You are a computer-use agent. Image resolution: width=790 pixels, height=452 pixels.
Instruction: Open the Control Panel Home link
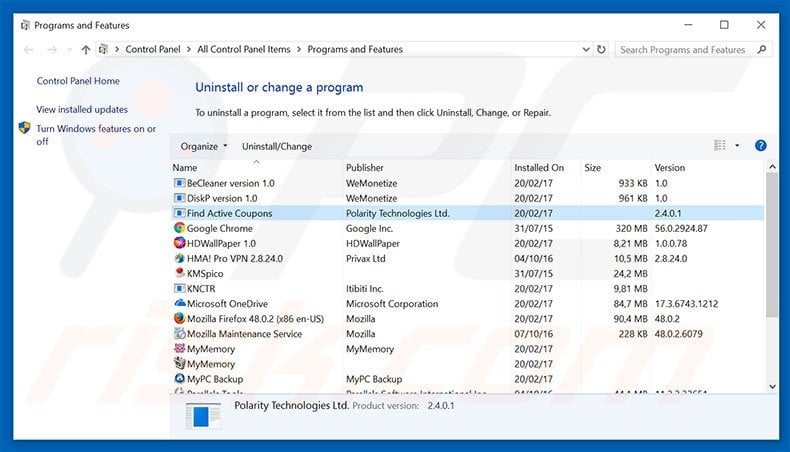[78, 81]
